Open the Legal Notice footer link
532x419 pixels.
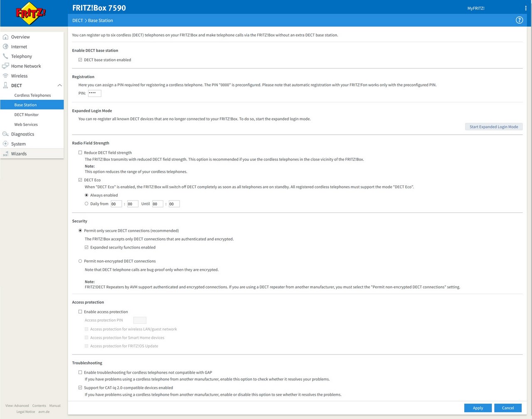[26, 412]
